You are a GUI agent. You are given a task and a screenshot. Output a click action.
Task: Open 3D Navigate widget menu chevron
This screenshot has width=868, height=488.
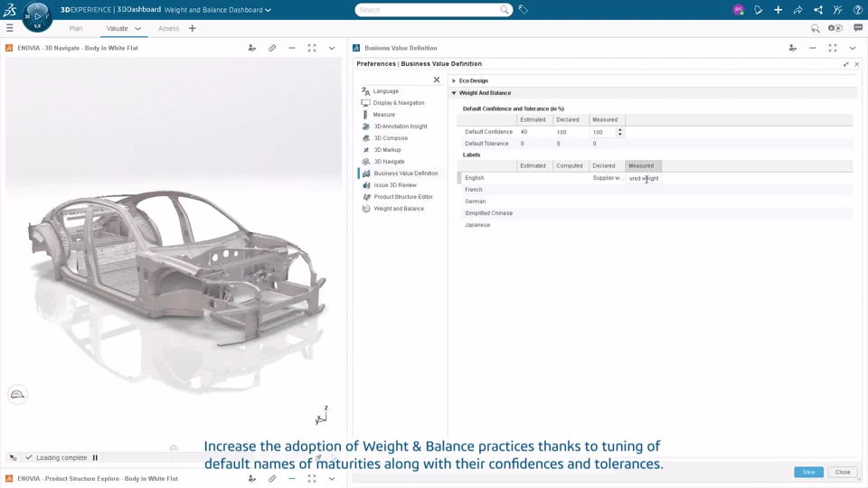point(332,48)
